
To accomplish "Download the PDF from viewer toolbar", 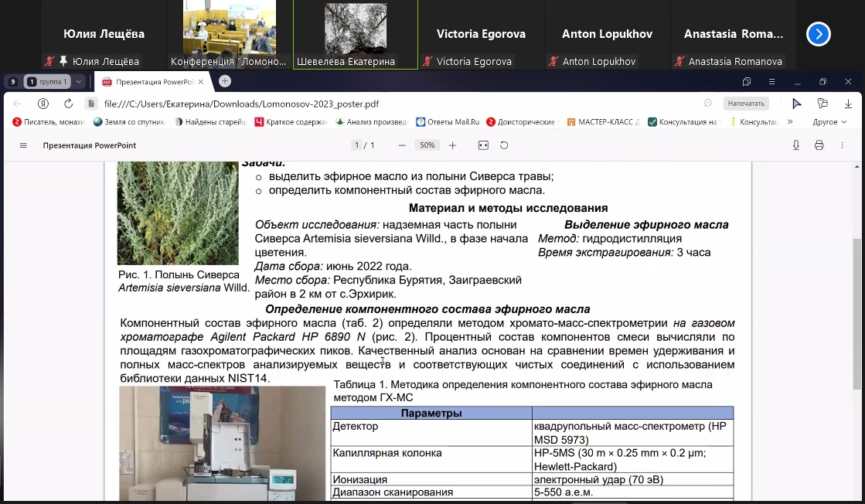I will click(796, 145).
